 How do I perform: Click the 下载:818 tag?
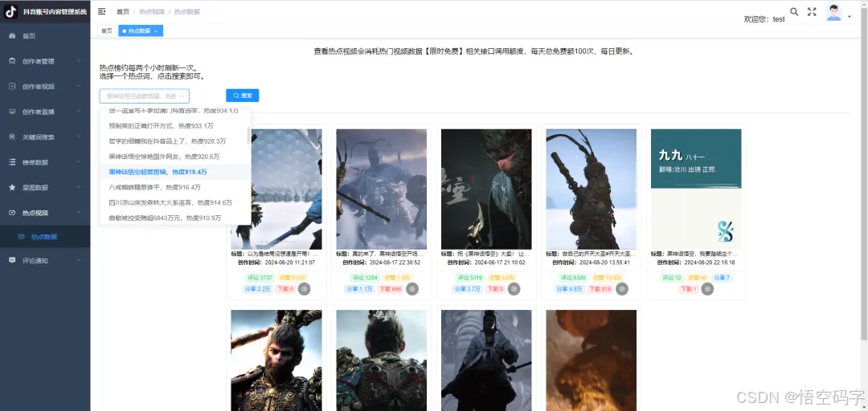coord(600,289)
